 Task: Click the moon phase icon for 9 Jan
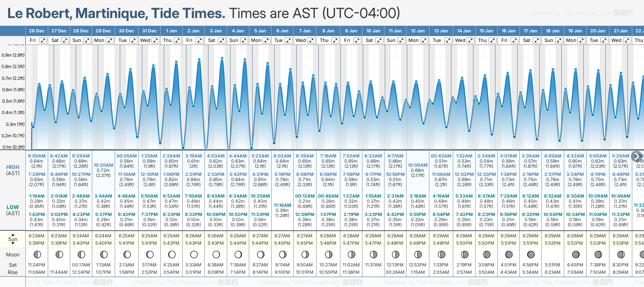click(x=351, y=254)
